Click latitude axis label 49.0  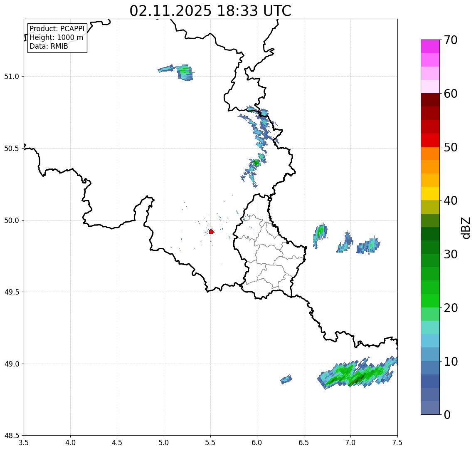click(x=12, y=364)
